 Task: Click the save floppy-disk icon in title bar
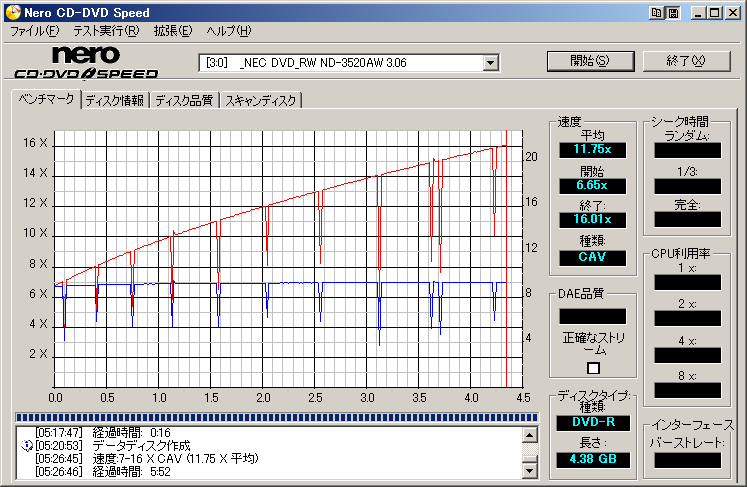tap(674, 13)
